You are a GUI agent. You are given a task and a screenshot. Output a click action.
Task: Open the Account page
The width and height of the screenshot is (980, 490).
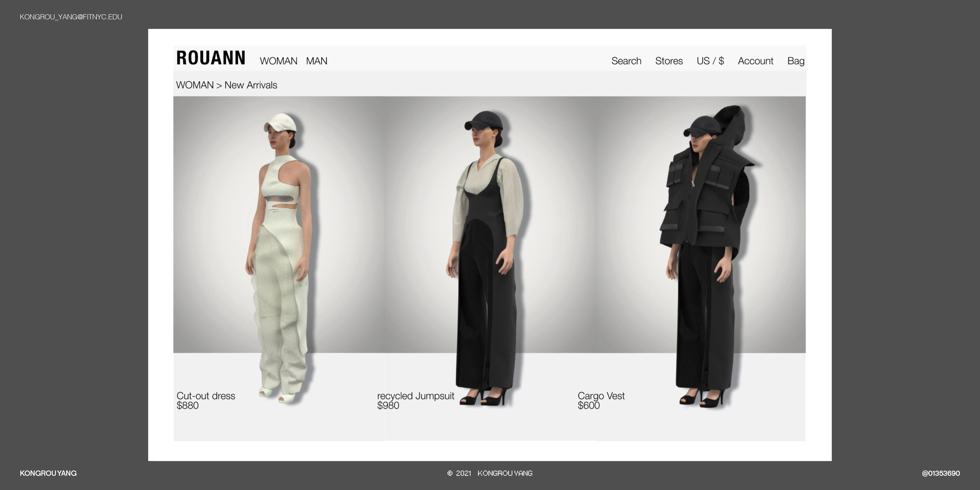(x=756, y=61)
